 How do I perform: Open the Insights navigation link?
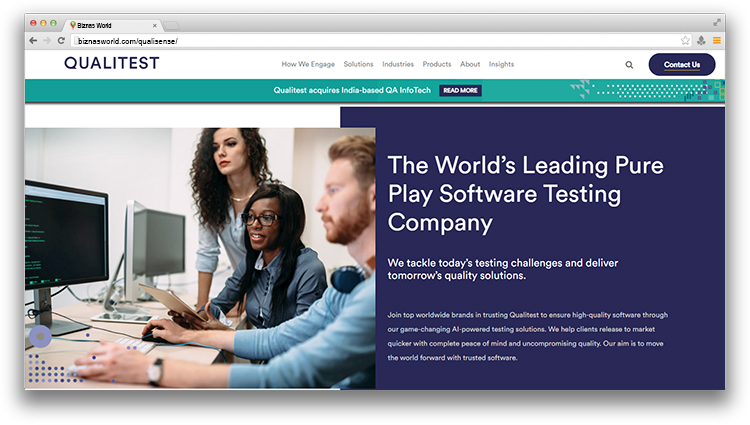501,64
